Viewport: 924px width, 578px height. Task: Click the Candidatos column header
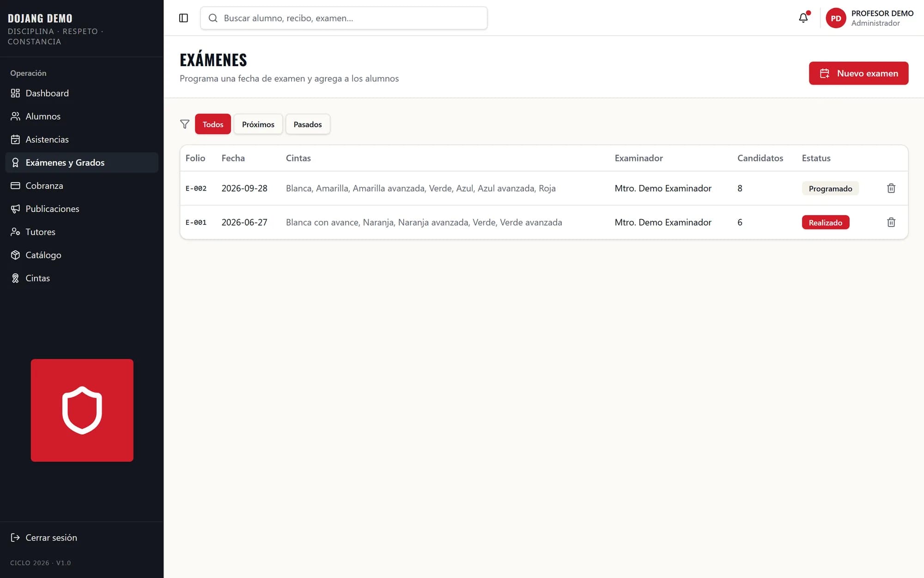760,158
